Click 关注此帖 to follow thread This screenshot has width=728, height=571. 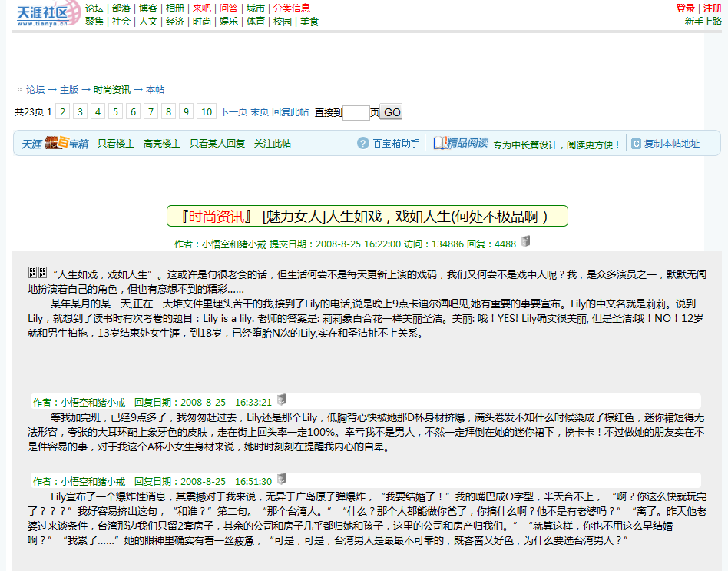273,144
